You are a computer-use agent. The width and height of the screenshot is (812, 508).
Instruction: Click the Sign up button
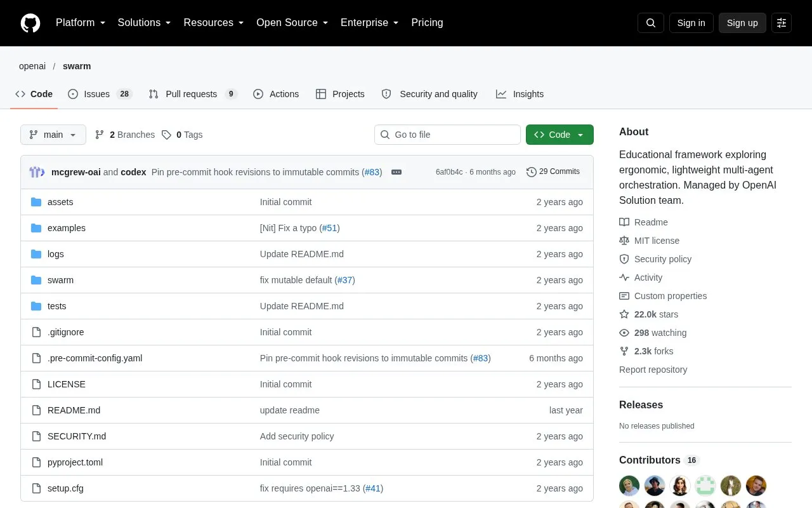742,23
